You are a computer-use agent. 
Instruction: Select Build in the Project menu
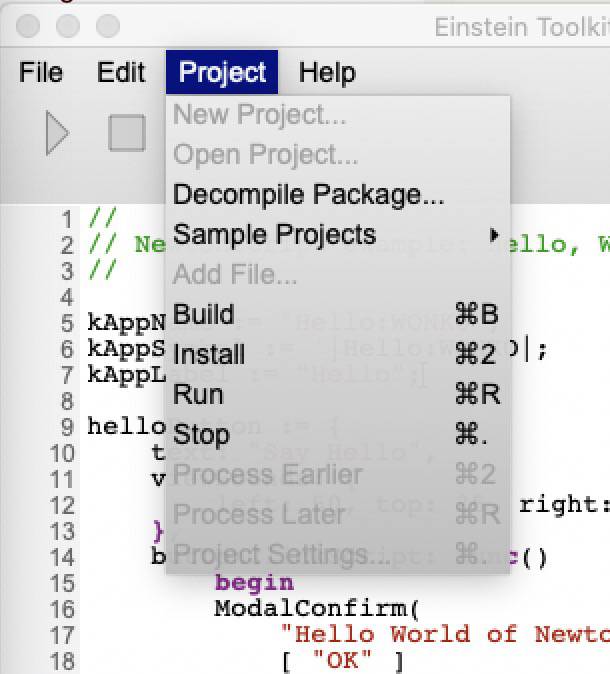(x=204, y=314)
